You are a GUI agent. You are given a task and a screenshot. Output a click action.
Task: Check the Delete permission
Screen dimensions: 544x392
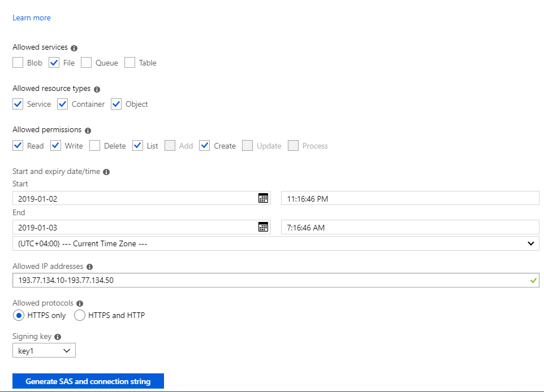94,146
